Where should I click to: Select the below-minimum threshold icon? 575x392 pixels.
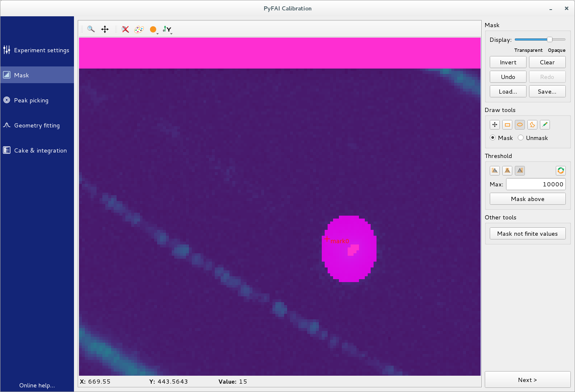pos(495,171)
